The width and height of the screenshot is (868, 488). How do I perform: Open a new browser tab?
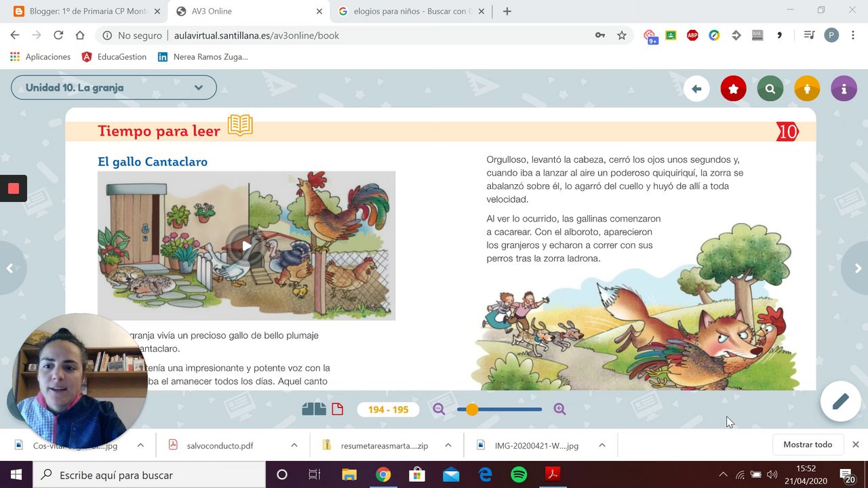(507, 12)
